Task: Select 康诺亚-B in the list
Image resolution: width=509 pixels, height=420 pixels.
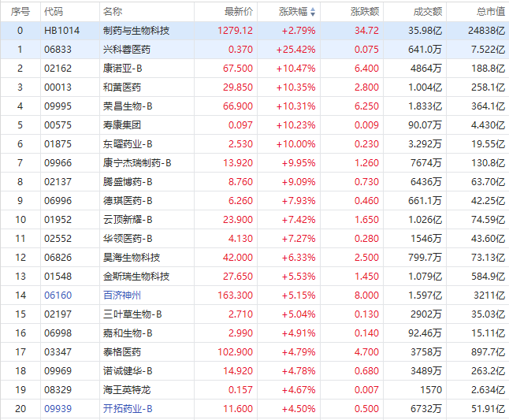Action: pos(122,69)
